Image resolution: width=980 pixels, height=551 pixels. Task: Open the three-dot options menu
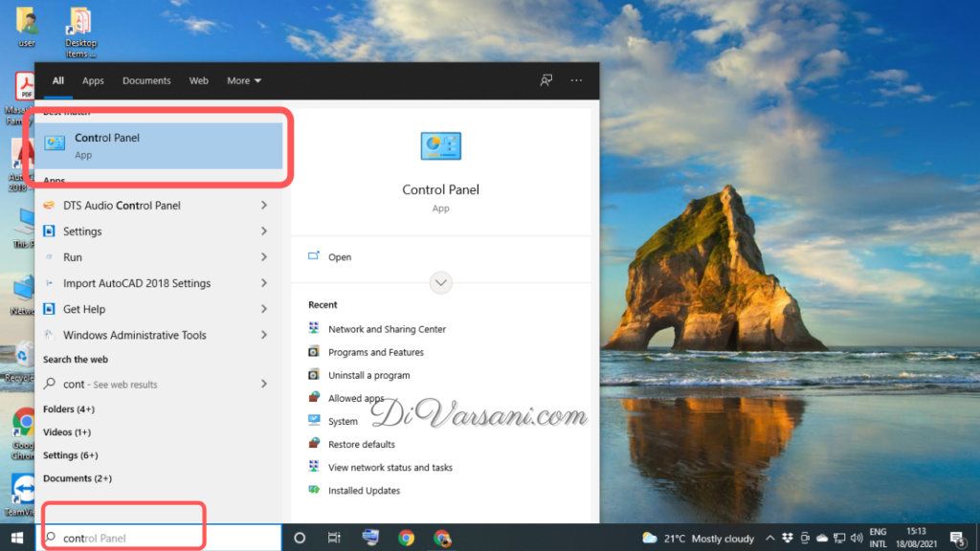tap(575, 81)
